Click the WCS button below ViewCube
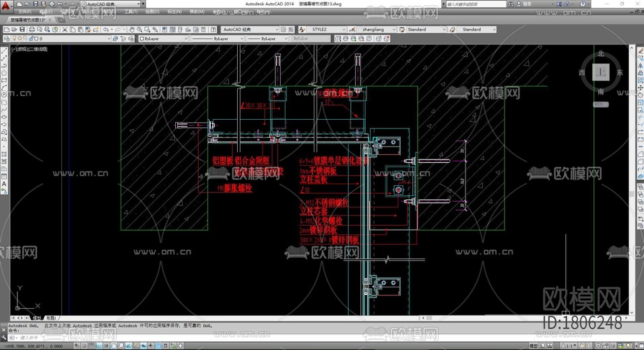Image resolution: width=644 pixels, height=350 pixels. point(600,104)
